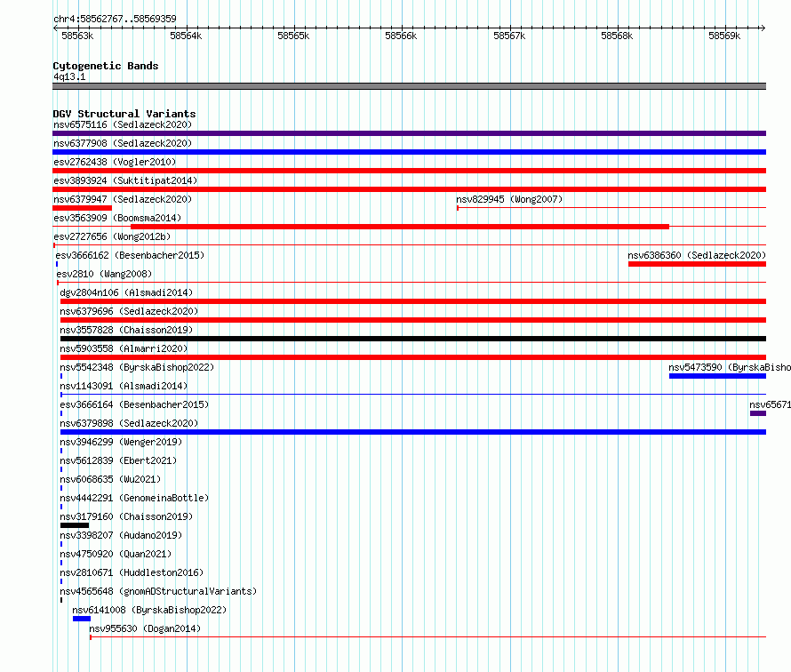Open esv2727656 (Wong2012b) entry
791x672 pixels.
112,236
